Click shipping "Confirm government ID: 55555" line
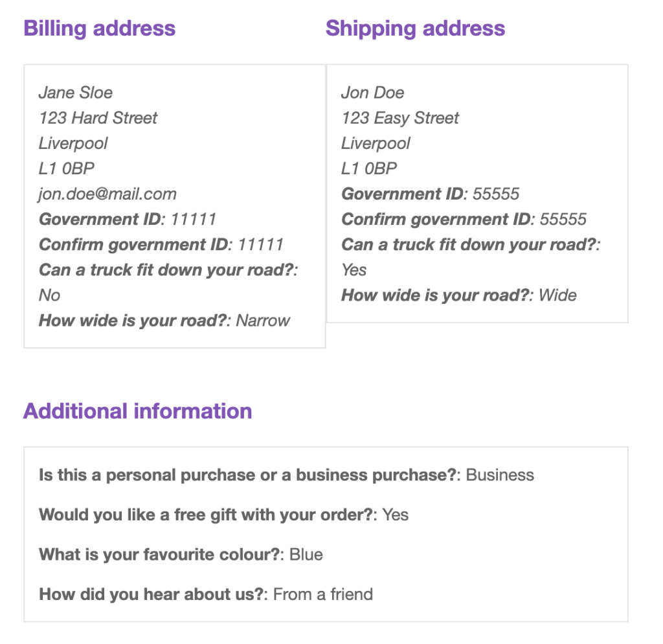 pos(464,219)
